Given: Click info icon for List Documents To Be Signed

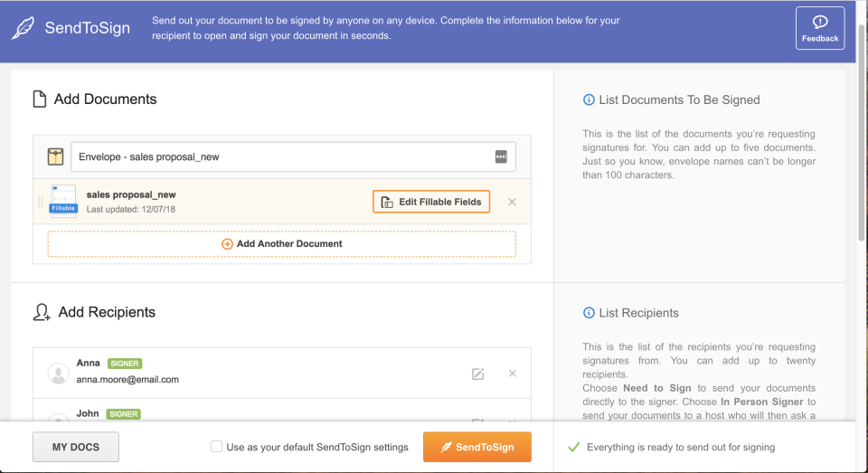Looking at the screenshot, I should (589, 99).
